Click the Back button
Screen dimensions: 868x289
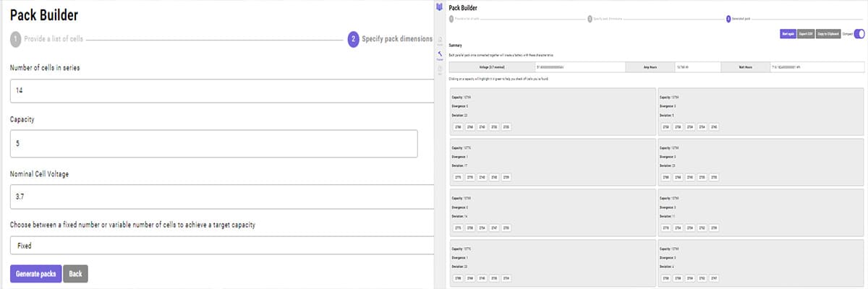[x=75, y=274]
